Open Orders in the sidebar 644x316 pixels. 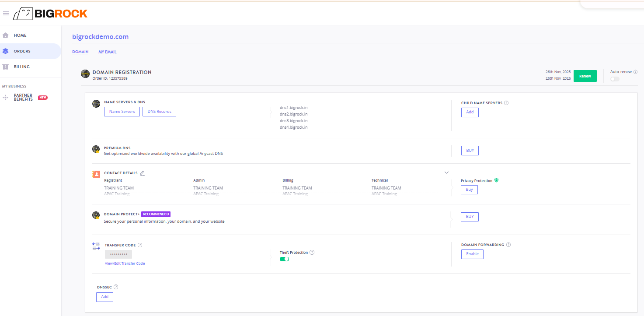(x=31, y=51)
